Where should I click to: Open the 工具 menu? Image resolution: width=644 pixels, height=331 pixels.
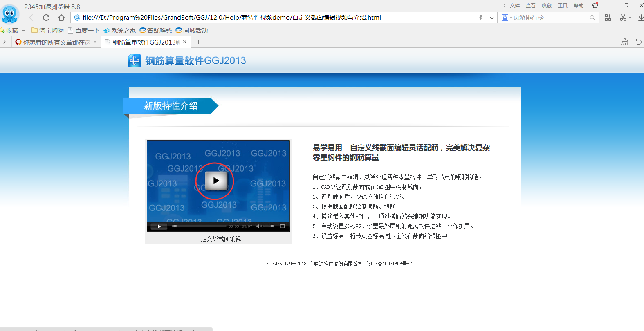(x=563, y=6)
